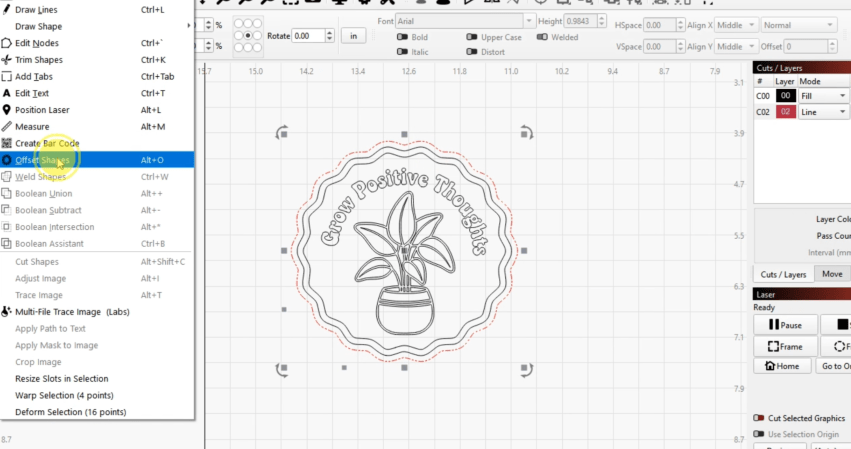Screen dimensions: 851x449
Task: Click the Edit Text 'A' icon
Action: point(7,93)
